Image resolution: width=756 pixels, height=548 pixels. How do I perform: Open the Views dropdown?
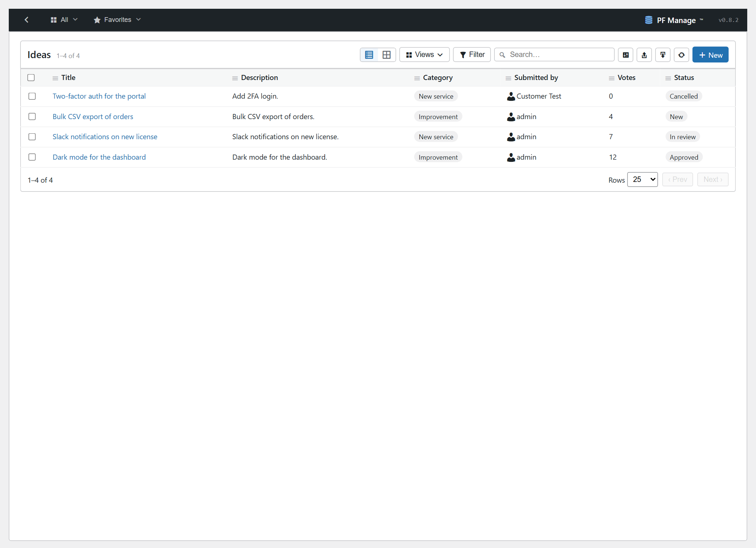pyautogui.click(x=424, y=55)
